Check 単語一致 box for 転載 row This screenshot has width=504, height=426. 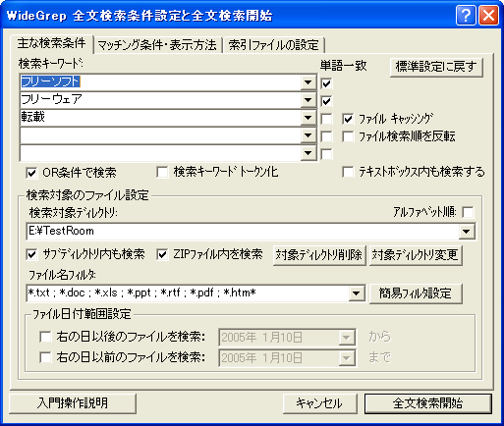326,119
